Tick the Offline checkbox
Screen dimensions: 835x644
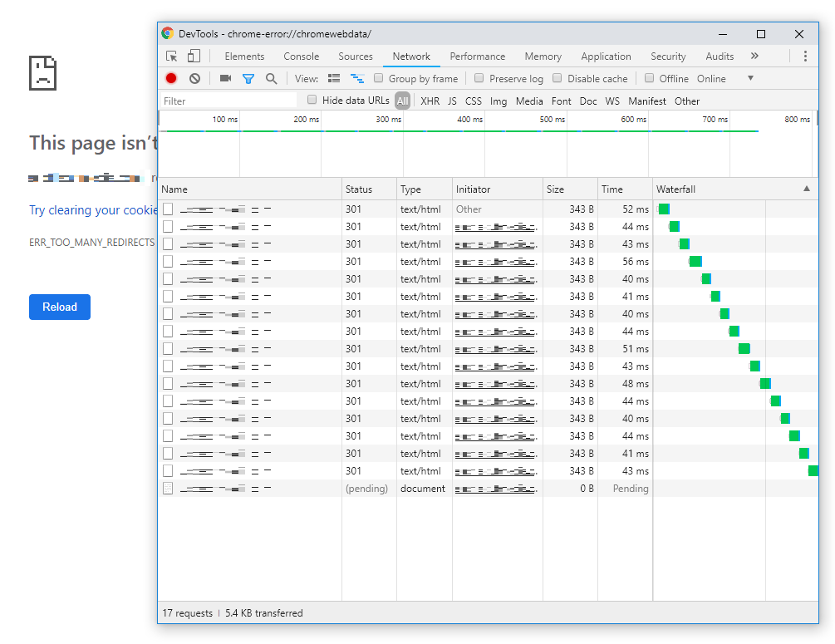point(649,78)
